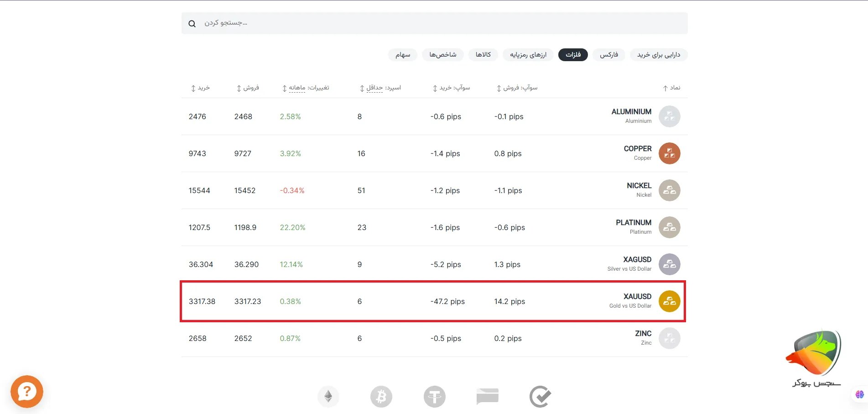Sort table by خرید column
Screen dimensions: 868x414
point(200,88)
